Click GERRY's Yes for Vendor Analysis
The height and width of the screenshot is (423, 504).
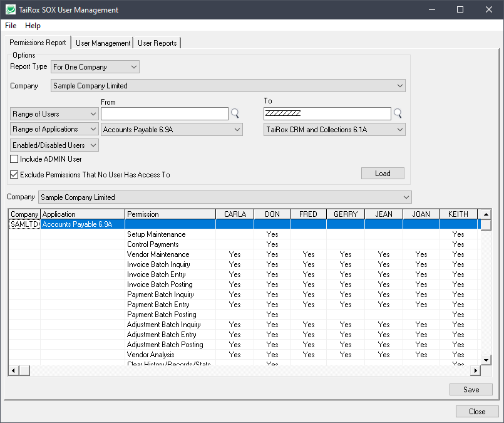[346, 355]
